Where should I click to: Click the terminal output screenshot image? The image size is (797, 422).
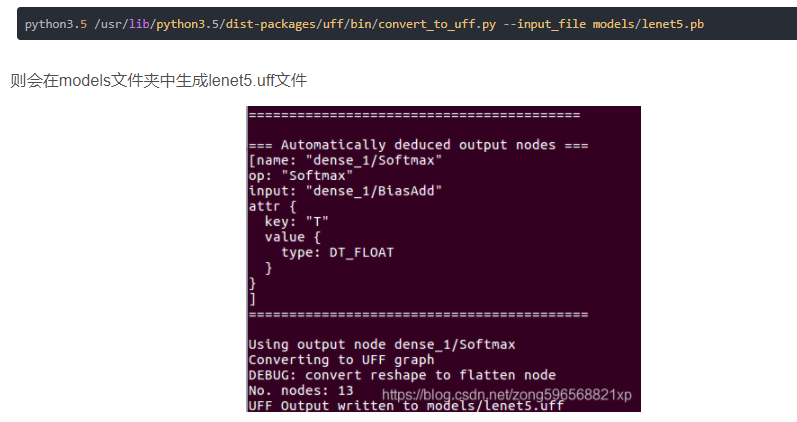pos(443,258)
